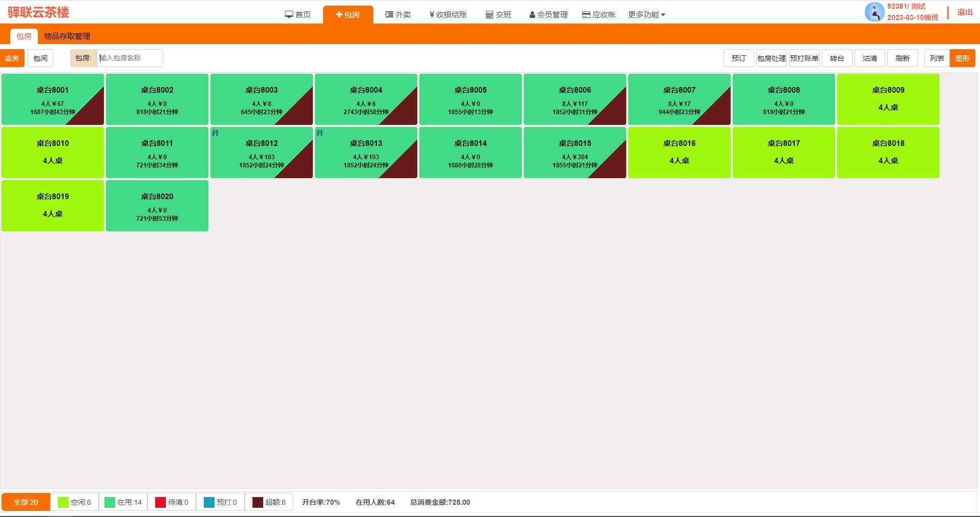Screen dimensions: 980x517
Task: Open the 外卖 takeout section
Action: (x=398, y=15)
